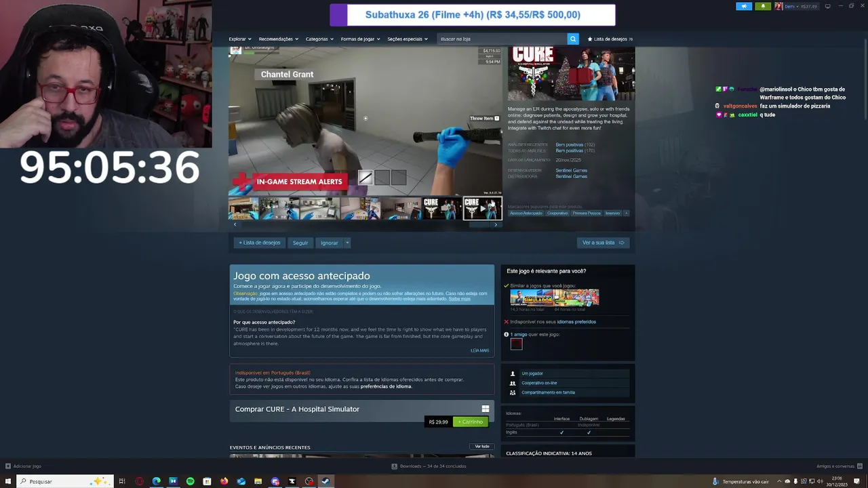868x488 pixels.
Task: Click the Big Picture mode monitor icon
Action: (827, 6)
